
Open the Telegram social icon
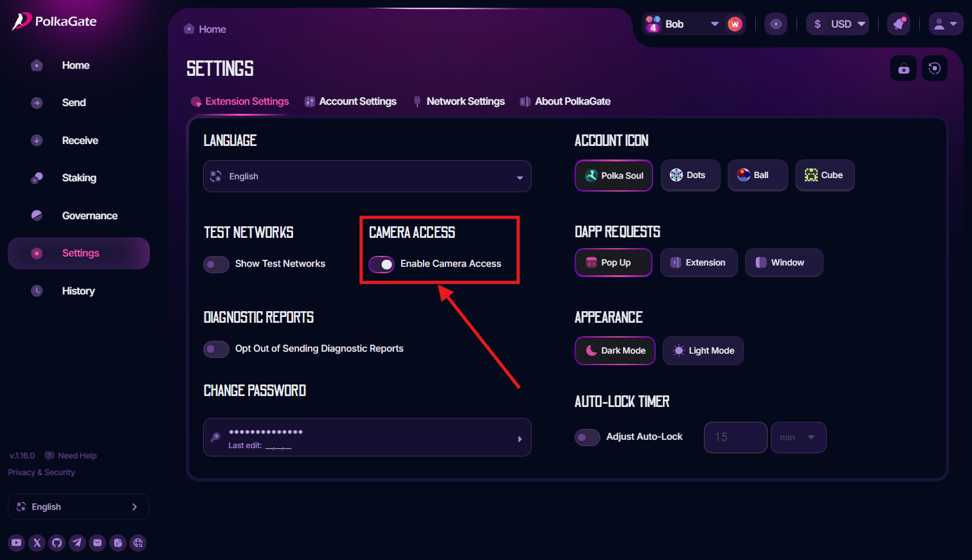(x=77, y=543)
